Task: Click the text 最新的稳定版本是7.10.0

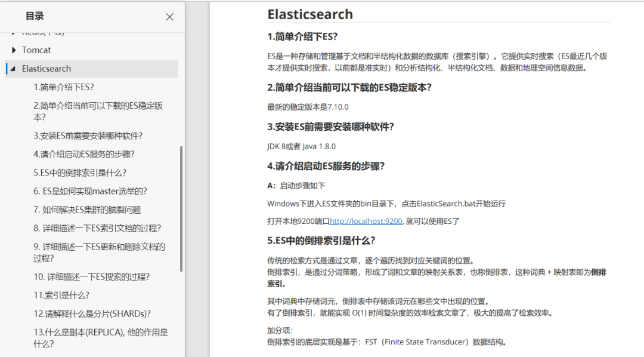Action: 308,107
